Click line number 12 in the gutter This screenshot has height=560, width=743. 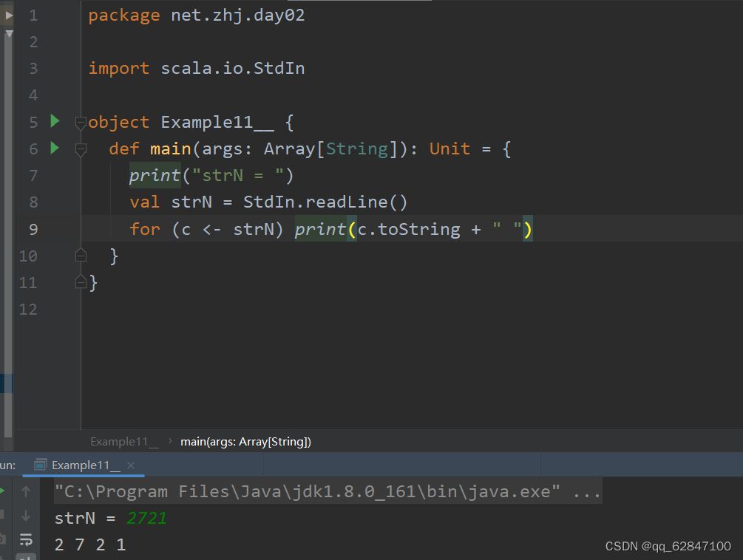tap(28, 309)
